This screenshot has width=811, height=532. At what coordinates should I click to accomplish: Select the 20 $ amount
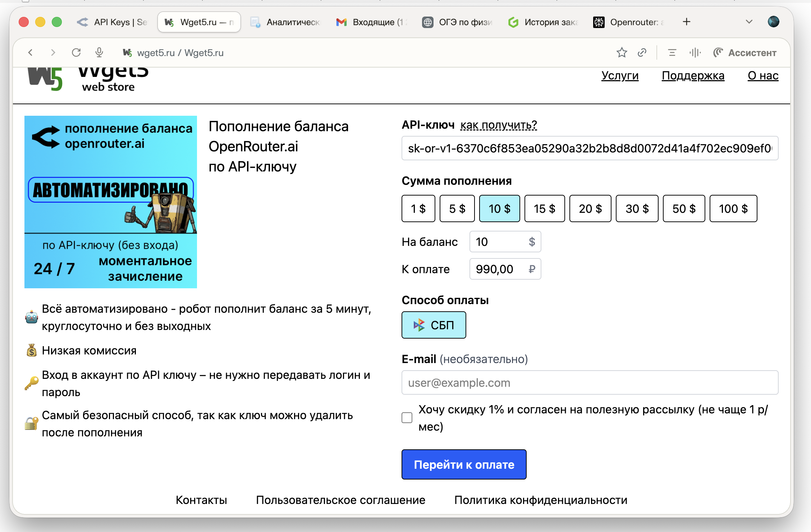click(590, 208)
